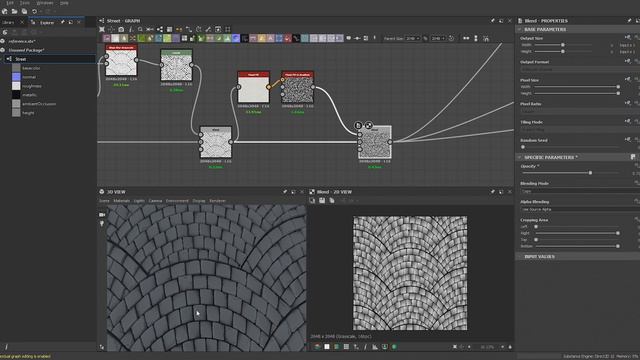Click the orange nodes icon in graph toolbar

(x=179, y=29)
